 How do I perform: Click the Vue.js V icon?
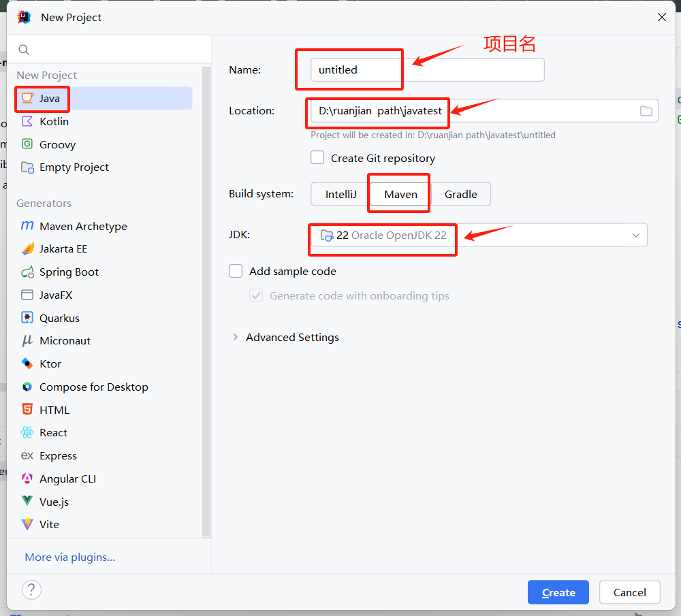(27, 501)
